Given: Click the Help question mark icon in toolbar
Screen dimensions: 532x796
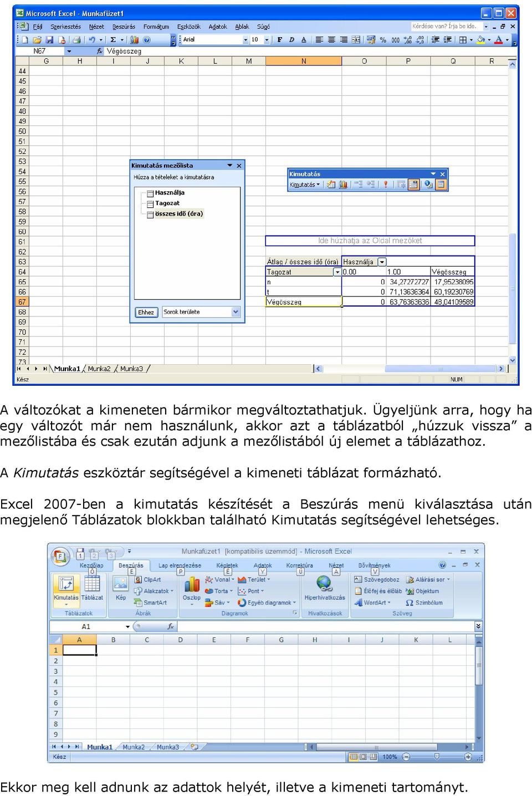Looking at the screenshot, I should pyautogui.click(x=147, y=40).
